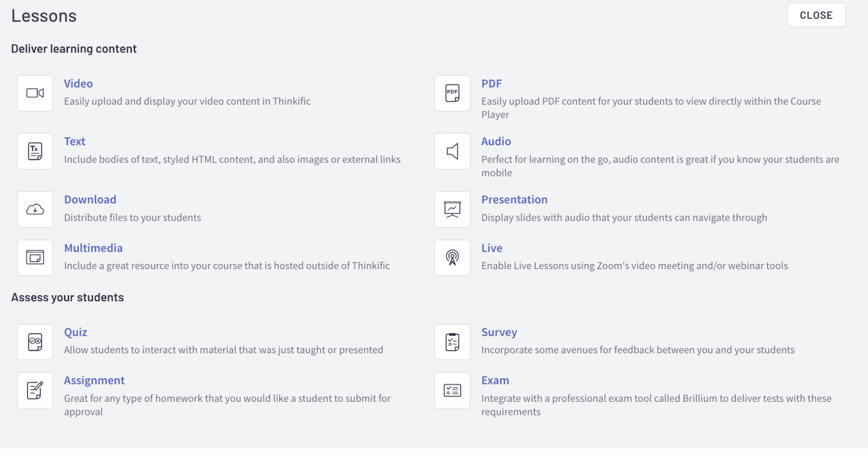Choose the Quiz title link

point(75,332)
